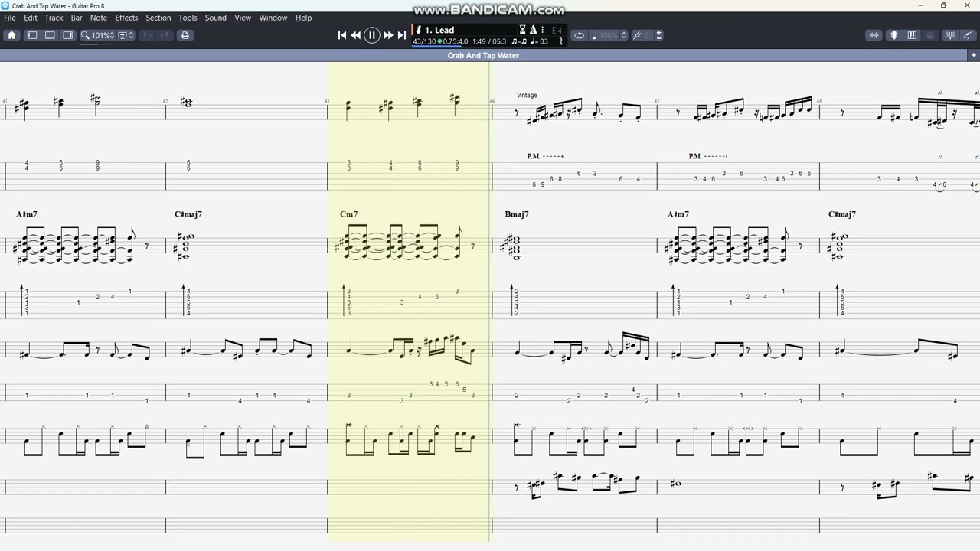Image resolution: width=980 pixels, height=551 pixels.
Task: Open the Section menu
Action: (x=158, y=18)
